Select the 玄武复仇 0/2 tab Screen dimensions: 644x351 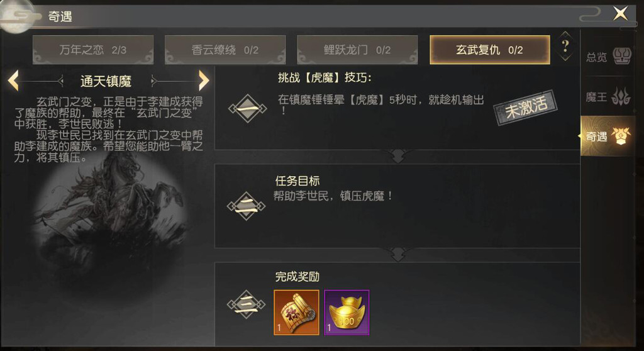click(x=489, y=50)
